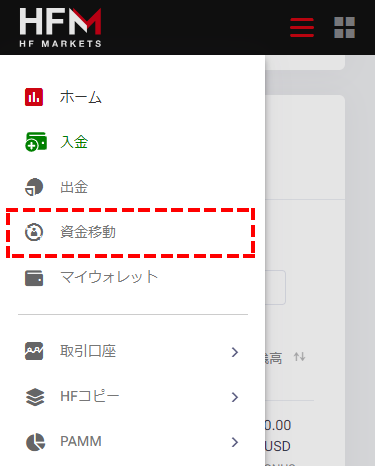Click the wallet icon beside マイウォレット
This screenshot has width=375, height=466.
tap(34, 278)
